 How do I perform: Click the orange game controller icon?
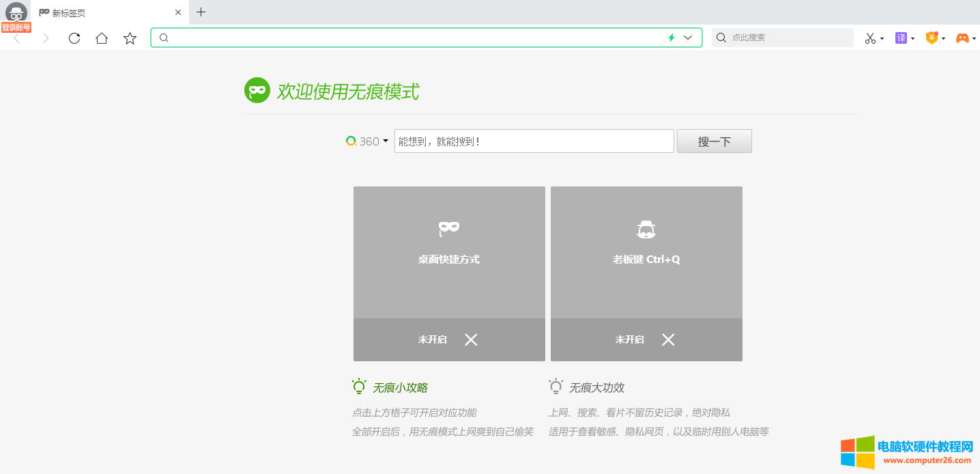coord(962,38)
